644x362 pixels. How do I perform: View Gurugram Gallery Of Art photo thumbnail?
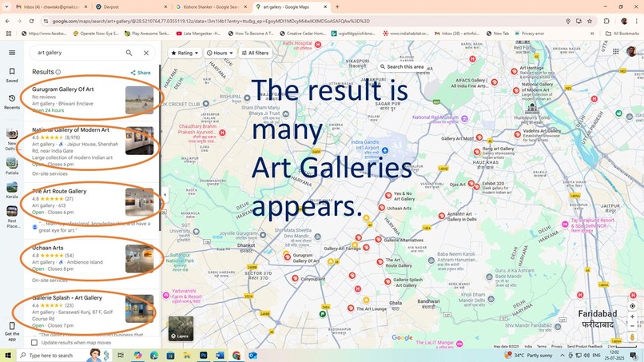coord(139,100)
